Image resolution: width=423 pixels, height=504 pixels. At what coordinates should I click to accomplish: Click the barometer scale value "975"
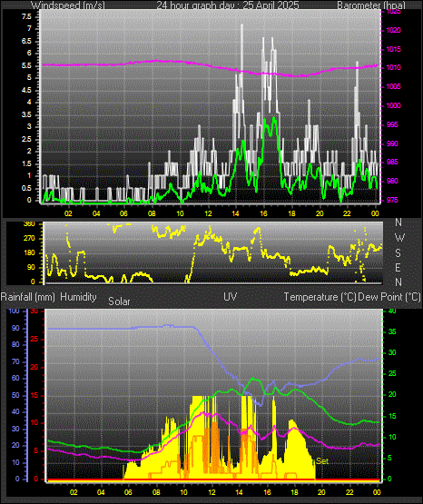392,200
